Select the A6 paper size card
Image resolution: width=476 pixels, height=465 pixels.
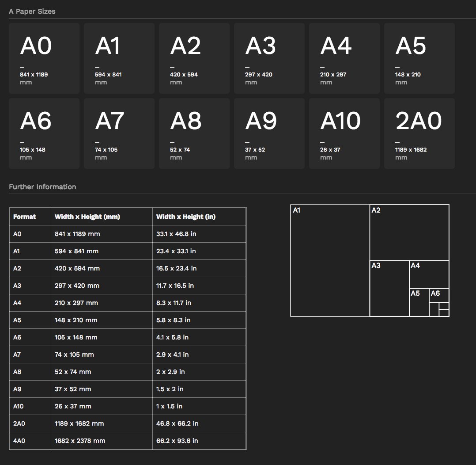44,133
